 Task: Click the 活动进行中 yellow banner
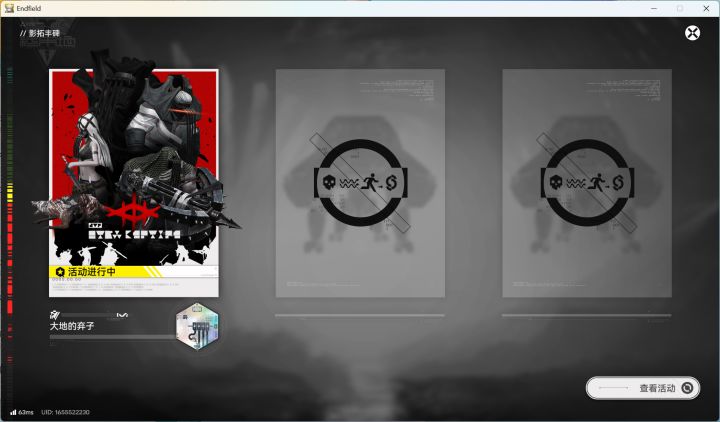click(x=134, y=272)
